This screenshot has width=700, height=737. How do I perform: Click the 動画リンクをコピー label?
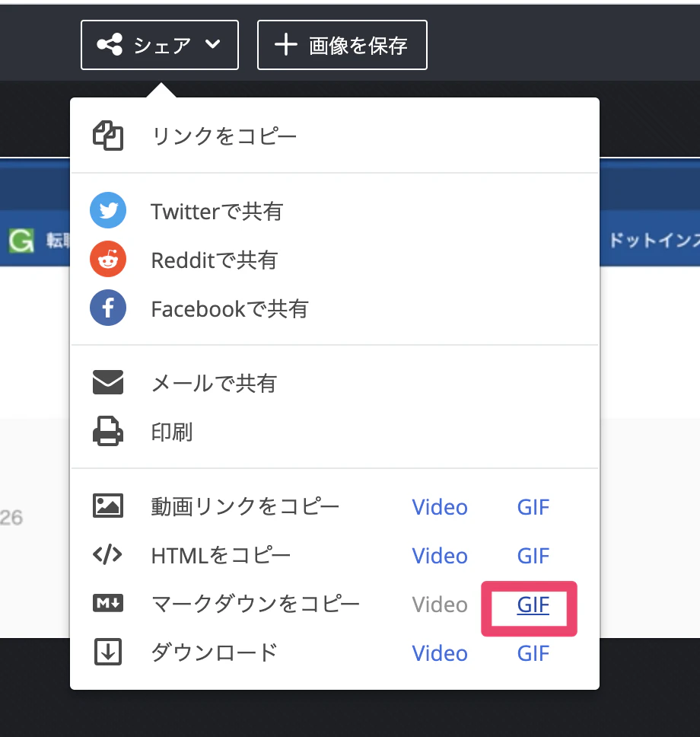pyautogui.click(x=245, y=507)
